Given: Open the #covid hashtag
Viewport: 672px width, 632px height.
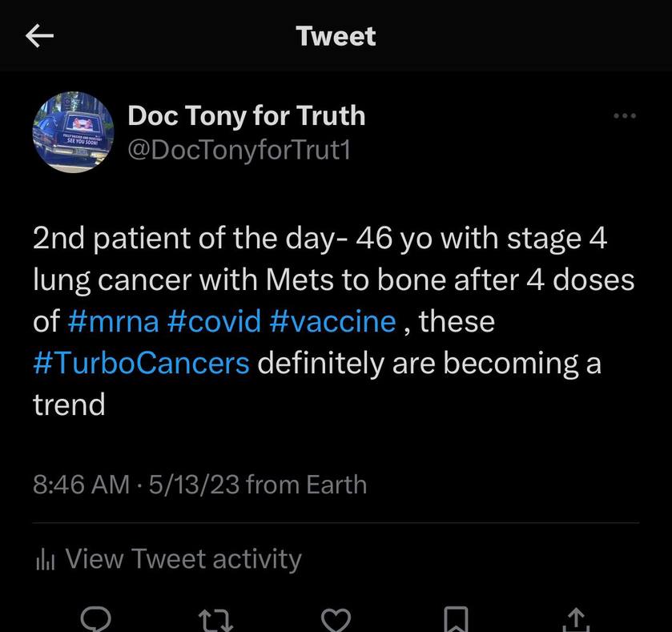Looking at the screenshot, I should (x=214, y=321).
